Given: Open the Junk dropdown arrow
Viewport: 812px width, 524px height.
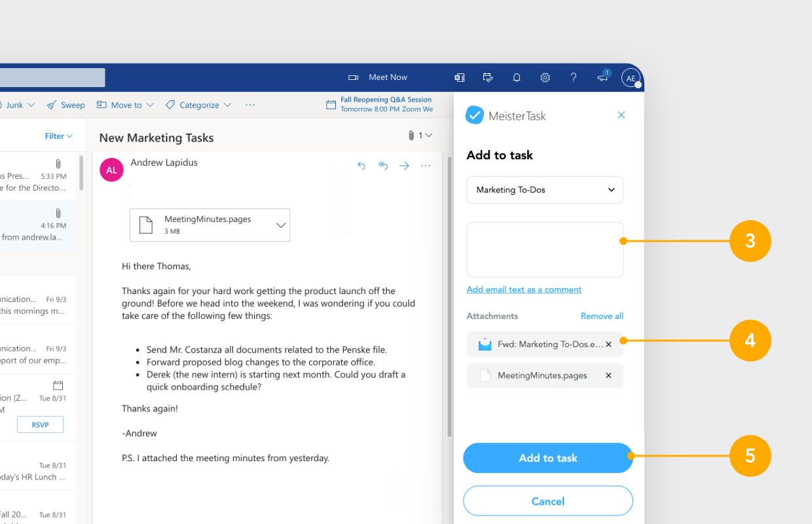Looking at the screenshot, I should click(31, 105).
